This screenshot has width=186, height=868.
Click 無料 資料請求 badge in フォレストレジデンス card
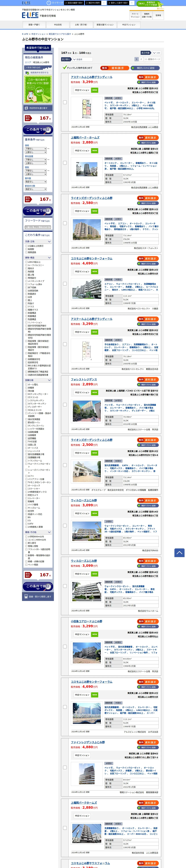tap(148, 379)
